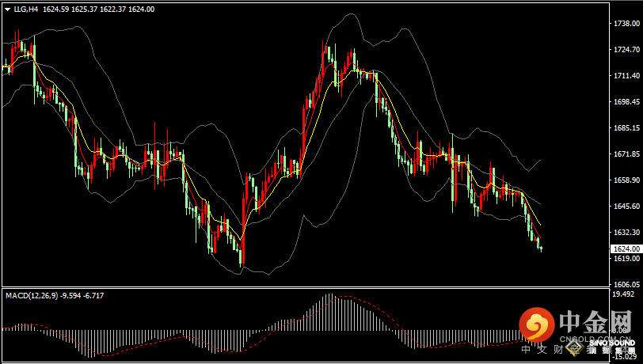Screen dimensions: 643x364
Task: Click the last candlestick at chart's right end
Action: (542, 248)
